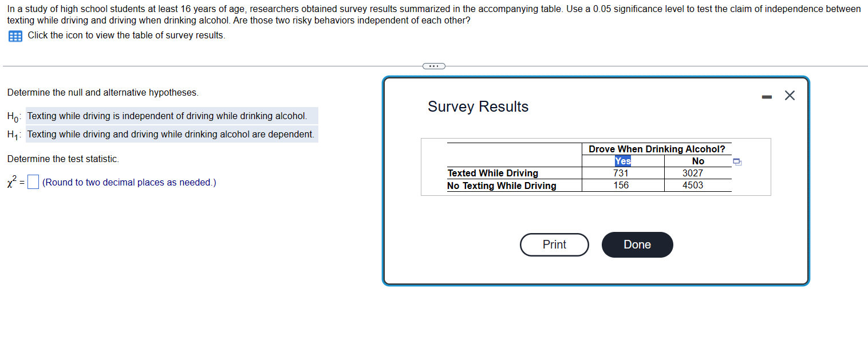Click the Print button

[x=554, y=245]
